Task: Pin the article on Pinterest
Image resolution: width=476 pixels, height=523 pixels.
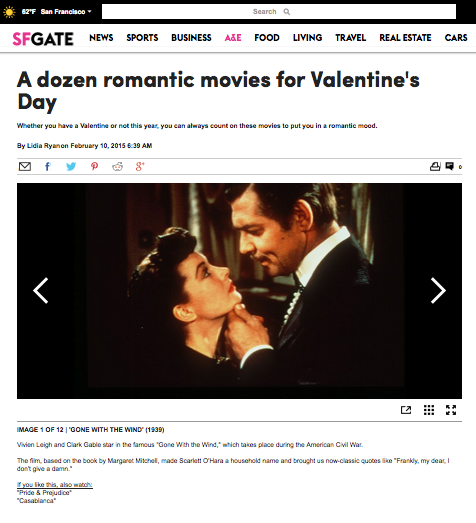Action: click(94, 166)
